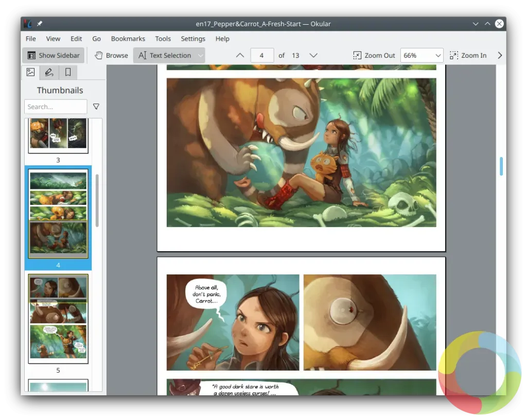
Task: Toggle the thumbnail filter funnel icon
Action: pyautogui.click(x=96, y=107)
